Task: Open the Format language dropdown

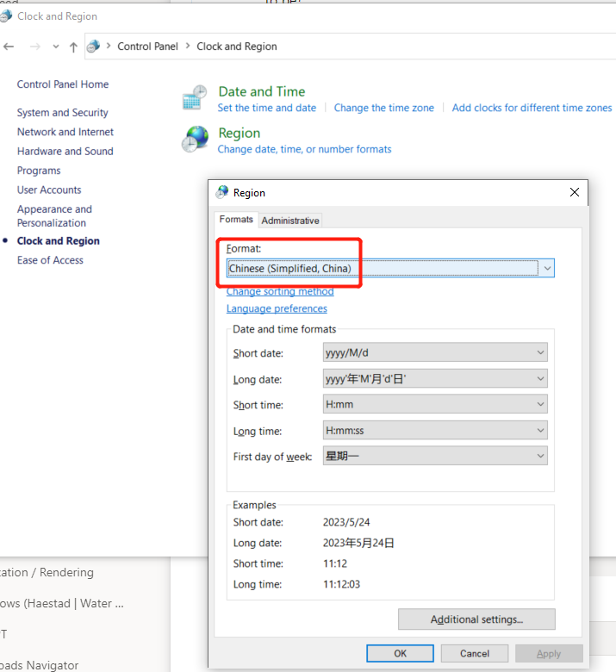Action: (x=390, y=268)
